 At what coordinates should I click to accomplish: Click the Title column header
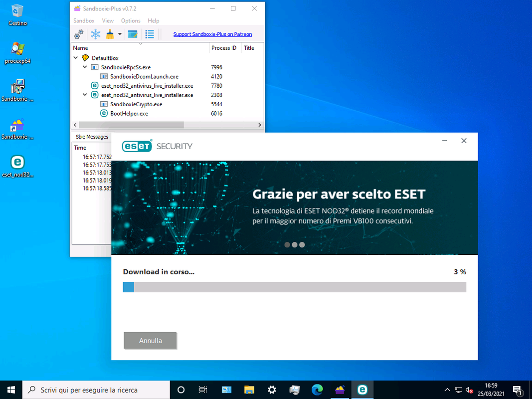coord(252,48)
